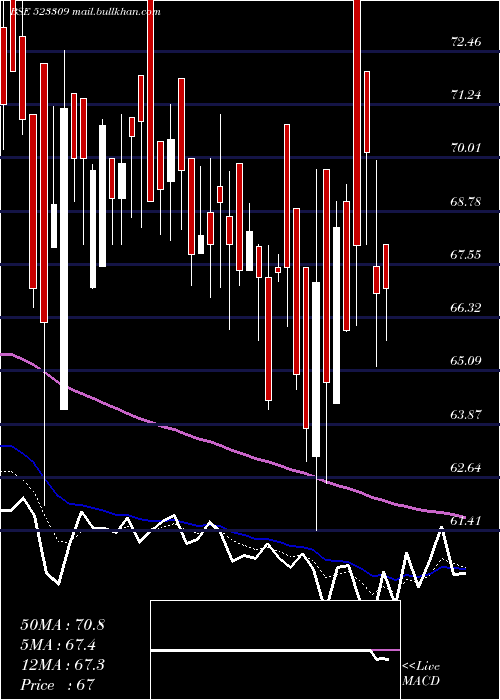Click the 72.46 price axis label
Viewport: 500px width, 700px height.
pyautogui.click(x=467, y=42)
